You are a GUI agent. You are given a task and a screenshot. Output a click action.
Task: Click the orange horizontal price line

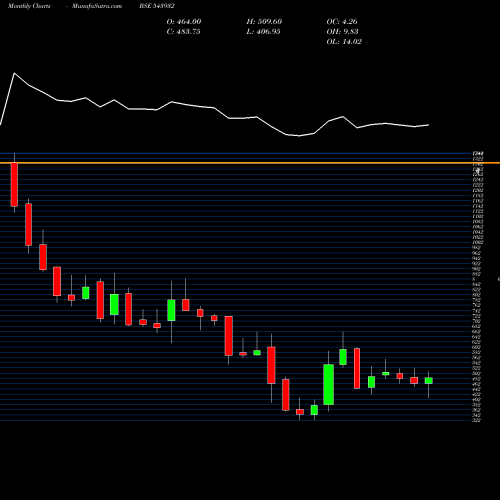pyautogui.click(x=250, y=163)
